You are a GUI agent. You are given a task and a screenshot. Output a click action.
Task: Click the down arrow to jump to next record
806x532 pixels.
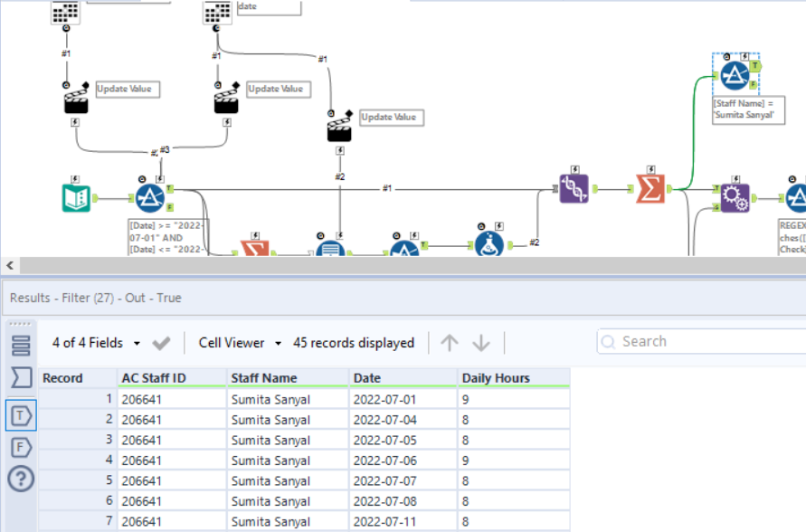482,343
